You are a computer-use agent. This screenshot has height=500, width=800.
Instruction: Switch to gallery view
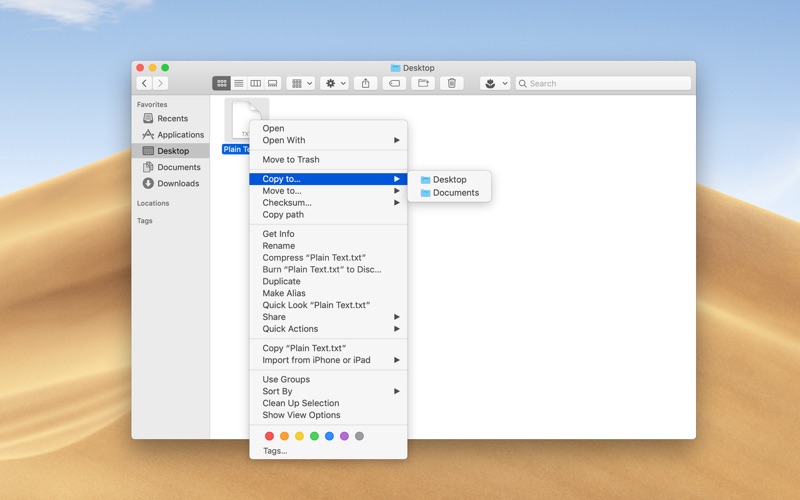tap(273, 83)
